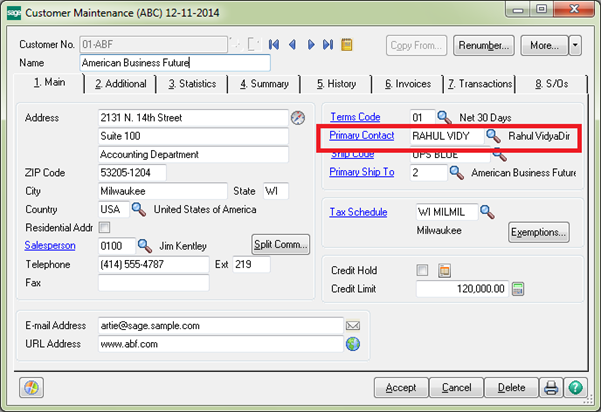Open the Salesperson link
The image size is (601, 412).
coord(50,245)
